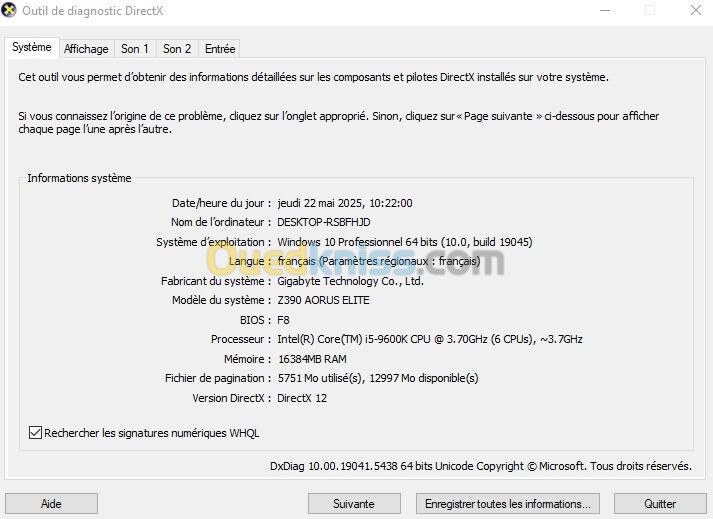Close the DirectX diagnostic window
The image size is (713, 519).
pos(695,11)
